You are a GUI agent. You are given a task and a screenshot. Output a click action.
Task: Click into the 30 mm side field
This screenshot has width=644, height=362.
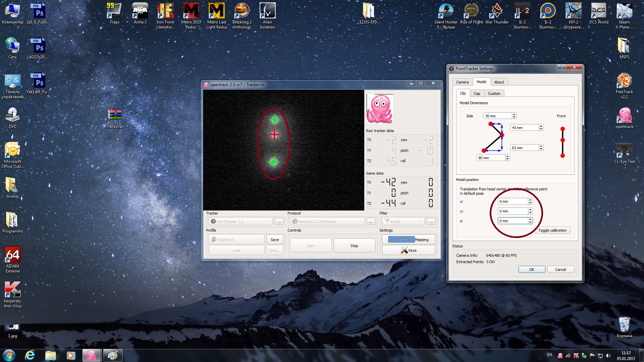(x=497, y=116)
